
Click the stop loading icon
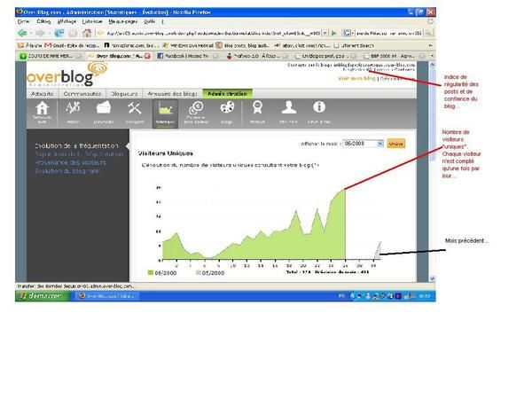tap(73, 33)
